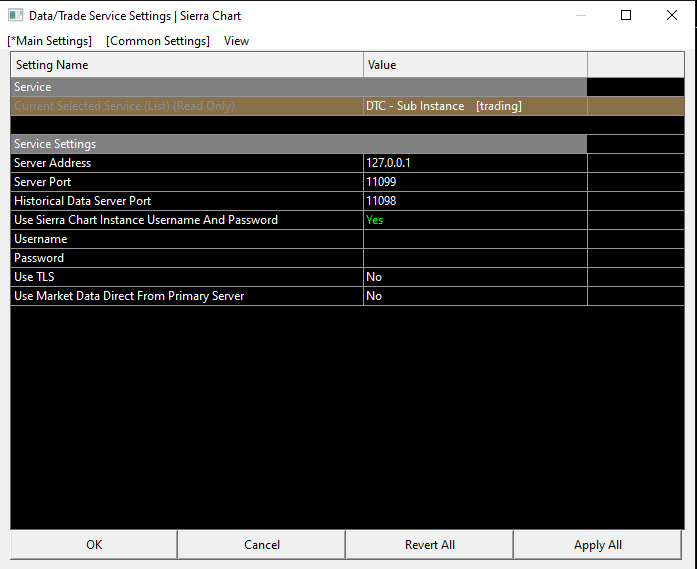This screenshot has width=697, height=569.
Task: Toggle Use Market Data Direct From Primary Server value
Action: coord(475,296)
